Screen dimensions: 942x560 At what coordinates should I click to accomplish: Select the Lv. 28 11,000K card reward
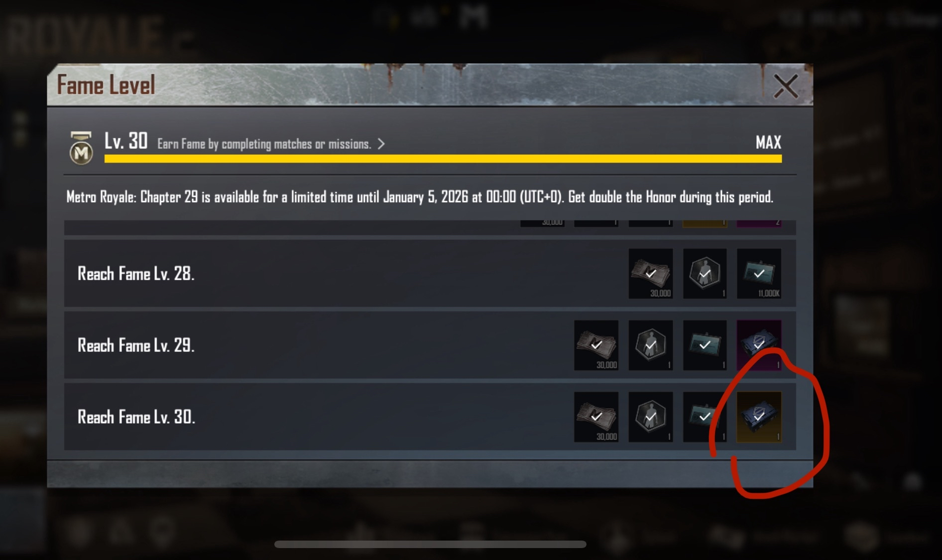pos(759,274)
